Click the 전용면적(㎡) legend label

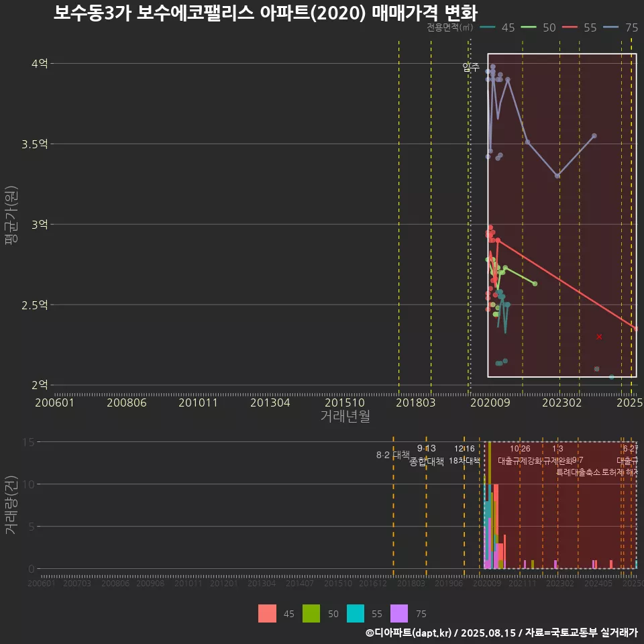coord(449,28)
